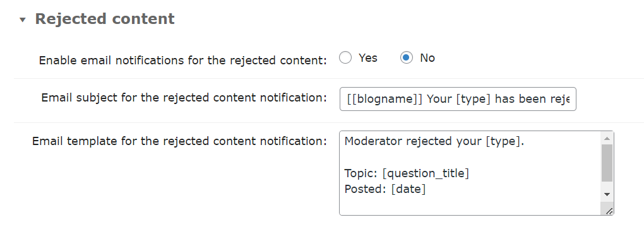This screenshot has height=227, width=644.
Task: Click the 'Email template for rejected content' label
Action: coord(179,141)
